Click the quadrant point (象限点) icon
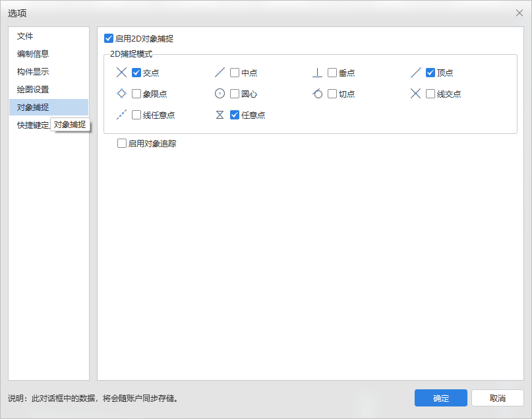This screenshot has width=532, height=419. [x=121, y=94]
